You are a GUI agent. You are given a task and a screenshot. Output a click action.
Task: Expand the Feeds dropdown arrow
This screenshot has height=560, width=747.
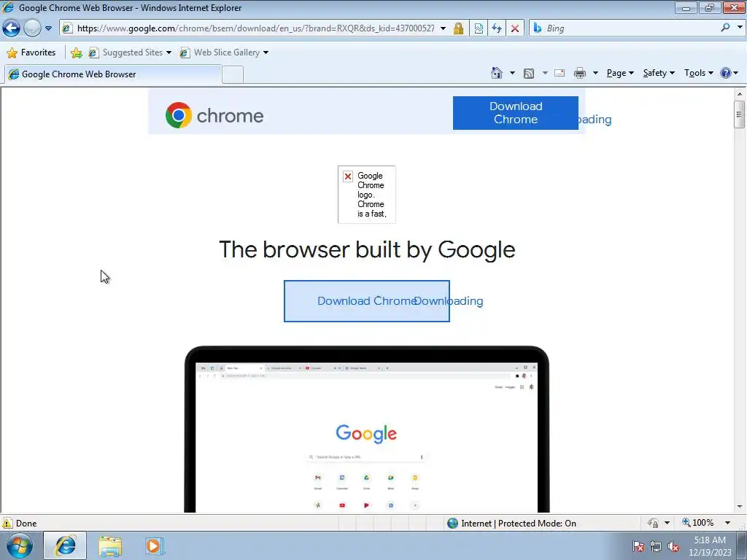545,73
